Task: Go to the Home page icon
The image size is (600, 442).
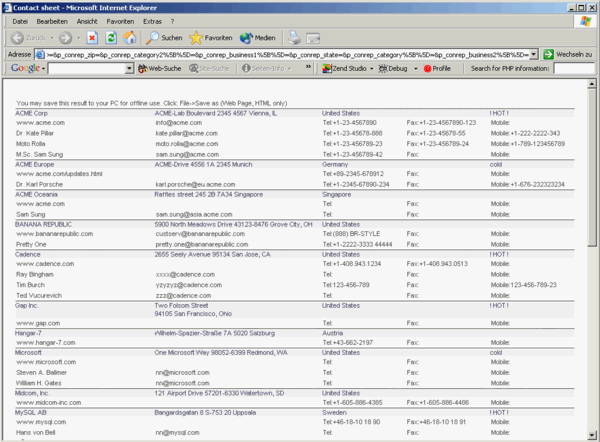Action: 130,38
